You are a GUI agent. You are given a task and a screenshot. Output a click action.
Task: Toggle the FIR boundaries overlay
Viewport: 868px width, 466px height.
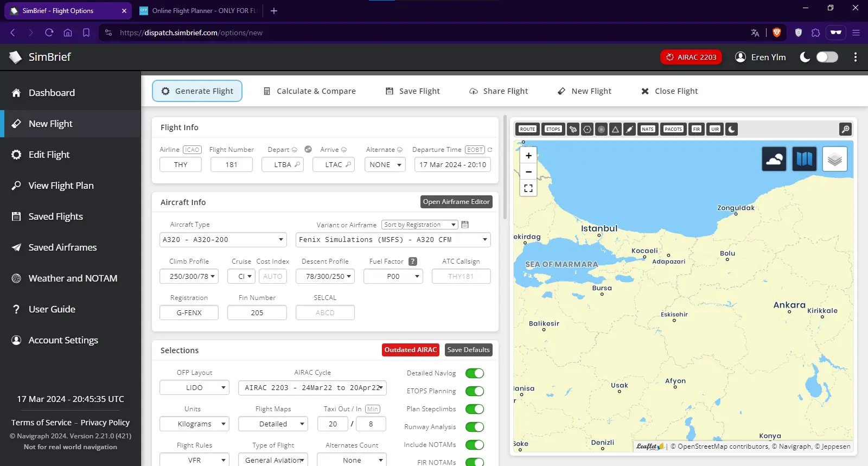[x=697, y=129]
